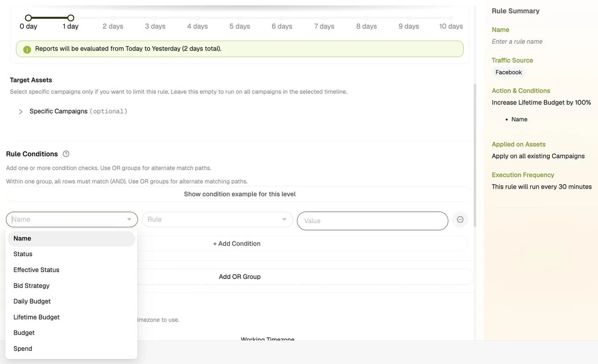Click the Rule Conditions help icon

[66, 154]
